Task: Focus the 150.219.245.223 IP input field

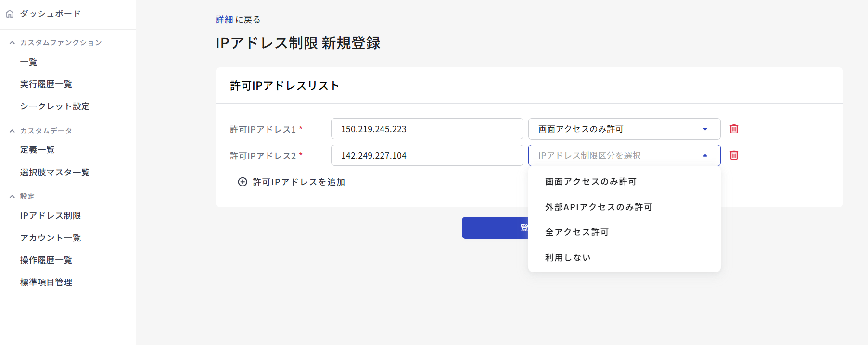Action: [x=427, y=129]
